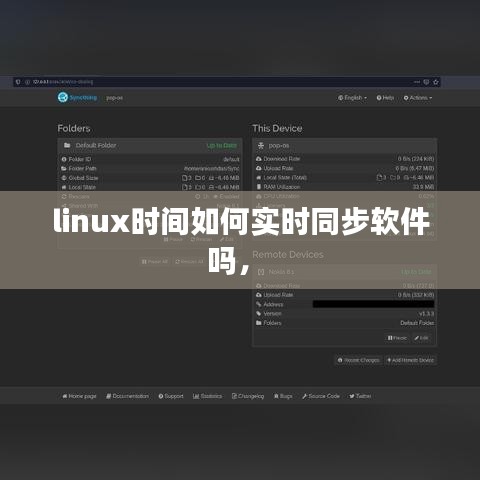
Task: Click the Syncthing logo in the navbar
Action: (x=77, y=97)
